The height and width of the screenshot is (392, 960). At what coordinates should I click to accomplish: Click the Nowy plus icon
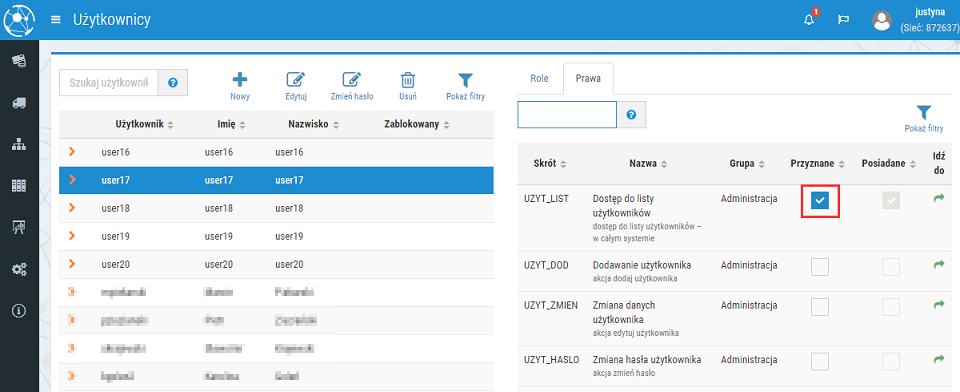[x=240, y=80]
